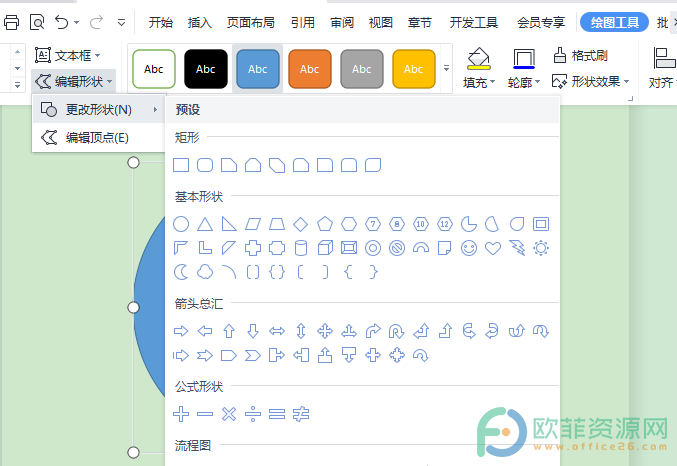Open the 页面布局 tab
Screen dimensions: 677x466
[251, 22]
